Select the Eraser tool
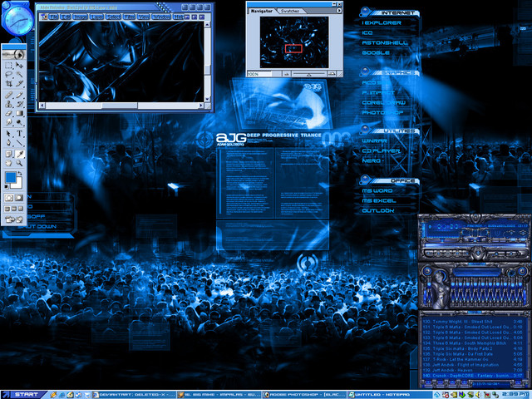The height and width of the screenshot is (399, 532). tap(8, 113)
